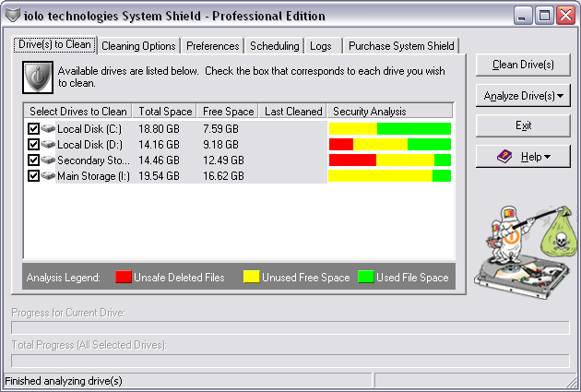Open the Preferences tab
Viewport: 581px width, 392px height.
click(213, 46)
